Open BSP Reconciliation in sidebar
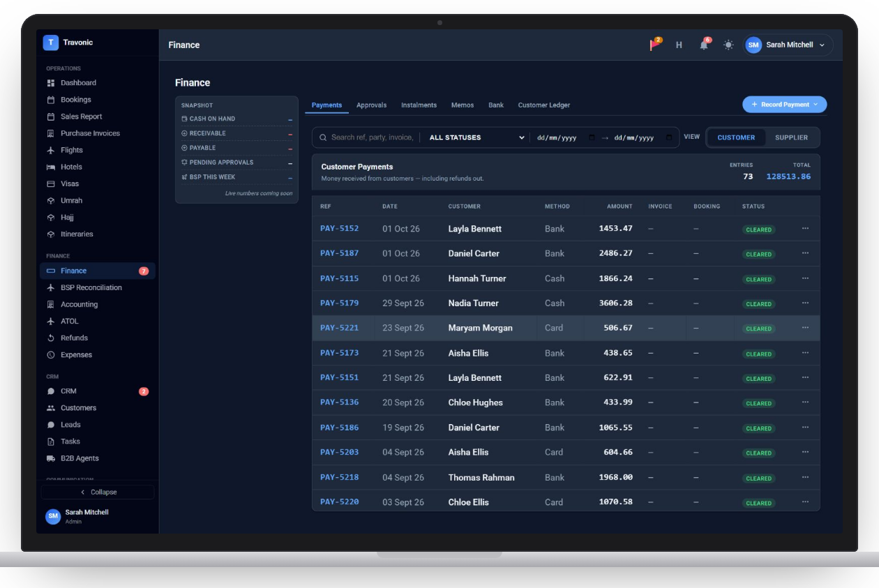The image size is (879, 588). pyautogui.click(x=97, y=287)
